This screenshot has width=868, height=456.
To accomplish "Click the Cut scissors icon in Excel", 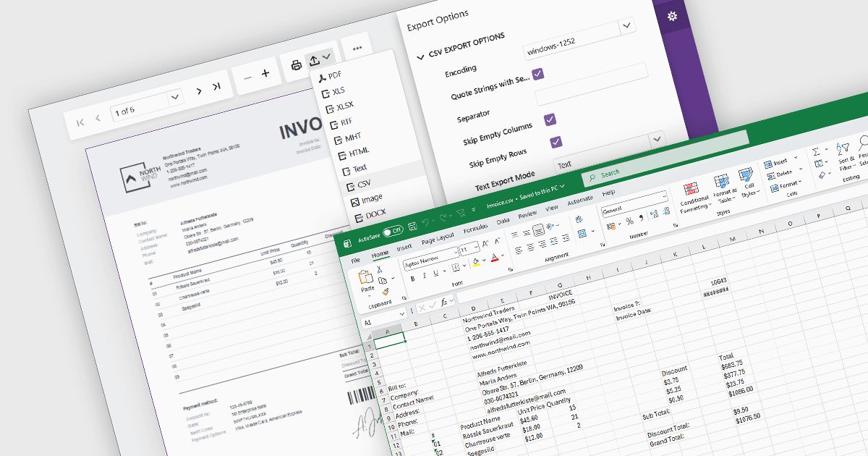I will (x=378, y=270).
